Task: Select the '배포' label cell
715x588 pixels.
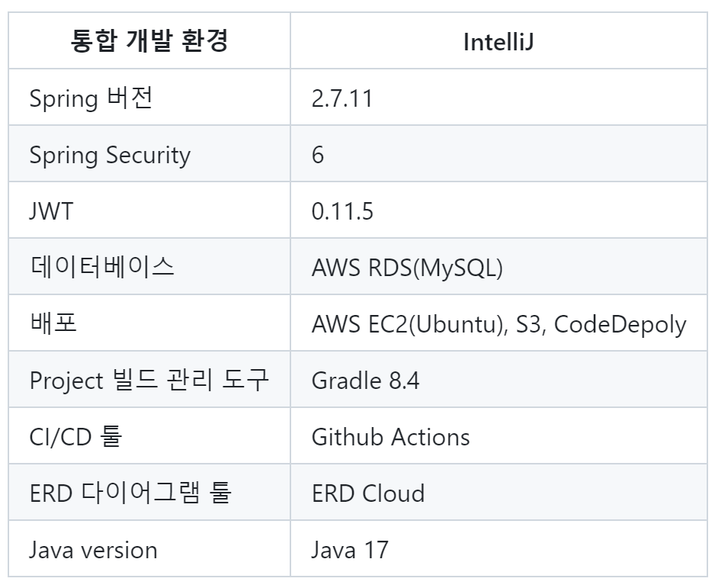Action: [x=149, y=323]
